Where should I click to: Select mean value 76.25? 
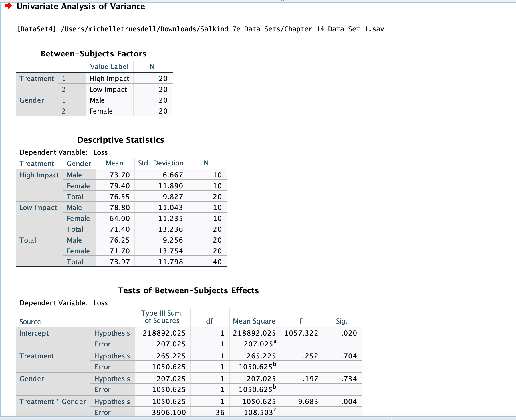click(x=120, y=240)
